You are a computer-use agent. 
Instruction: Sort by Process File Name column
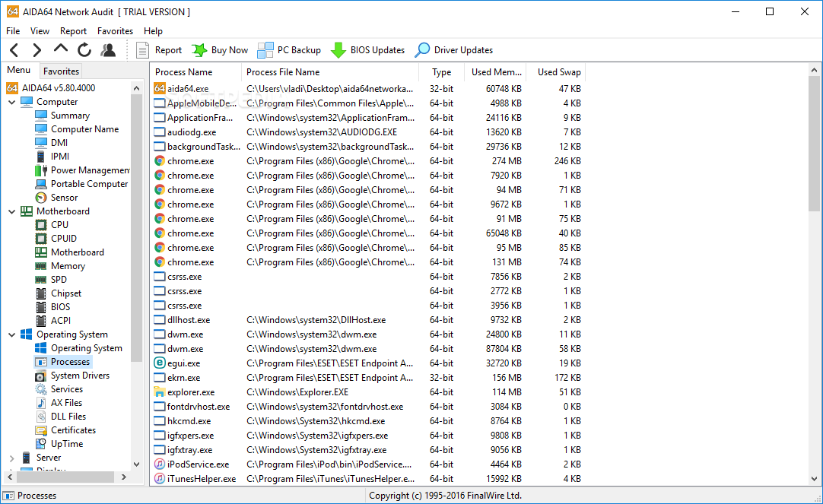[330, 72]
